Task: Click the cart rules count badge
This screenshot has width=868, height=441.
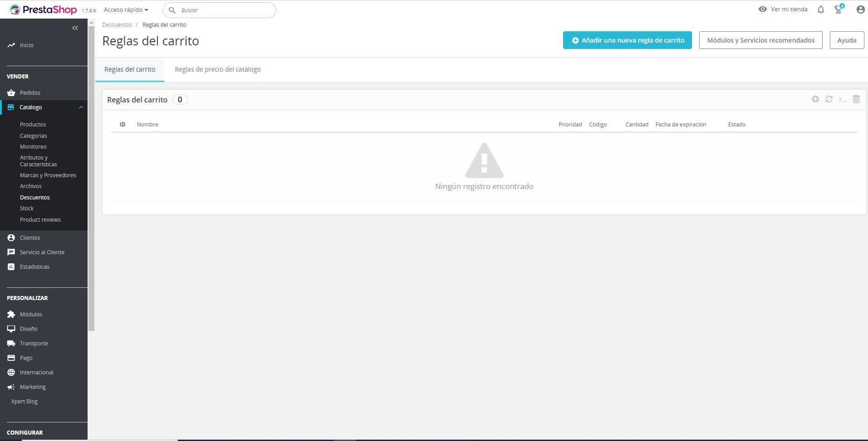Action: tap(180, 100)
